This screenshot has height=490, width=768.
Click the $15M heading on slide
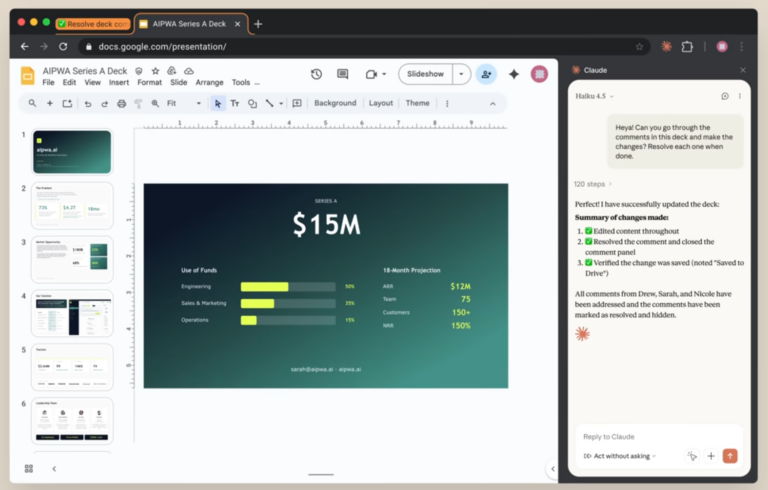pos(326,224)
